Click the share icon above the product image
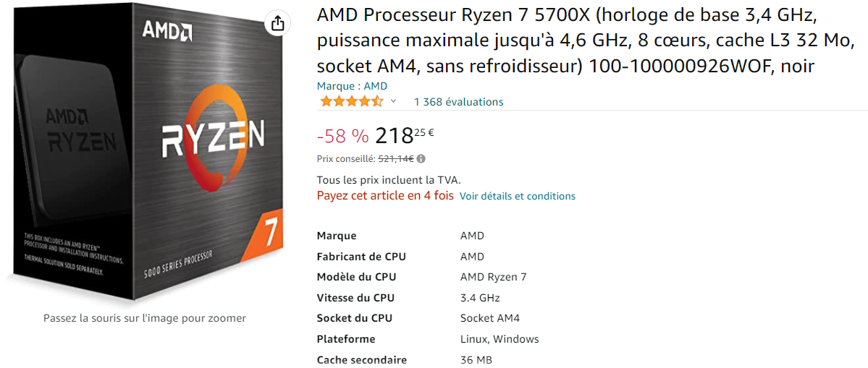Viewport: 868px width, 368px height. [x=277, y=22]
